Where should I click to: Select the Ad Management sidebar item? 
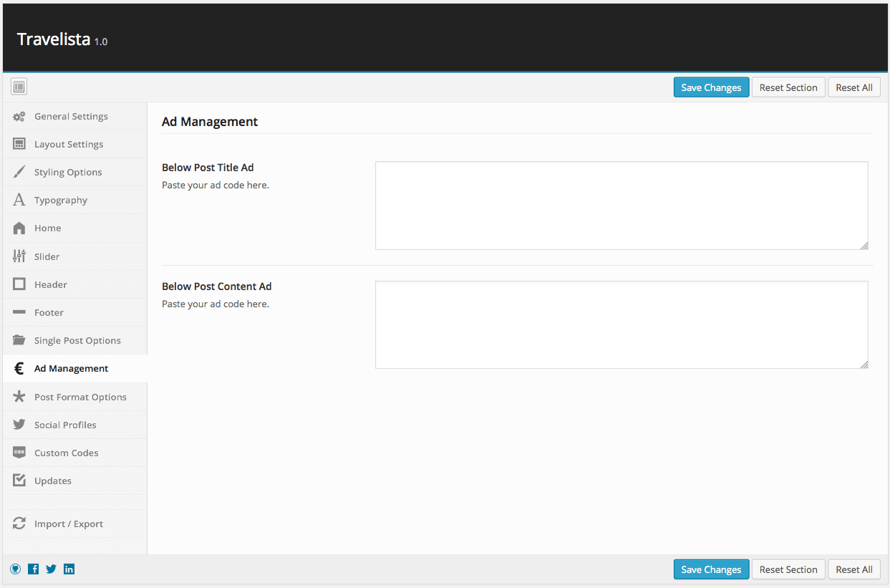75,369
